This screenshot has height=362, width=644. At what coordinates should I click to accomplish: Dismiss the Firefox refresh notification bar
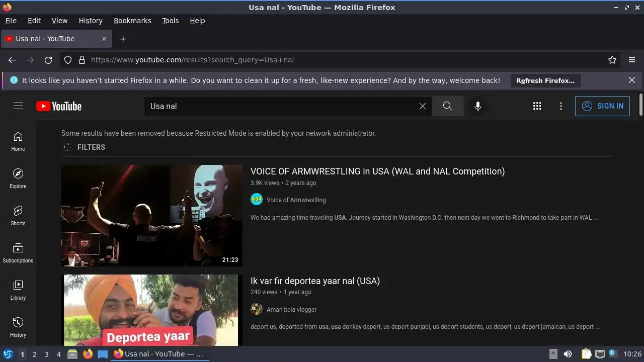coord(632,80)
